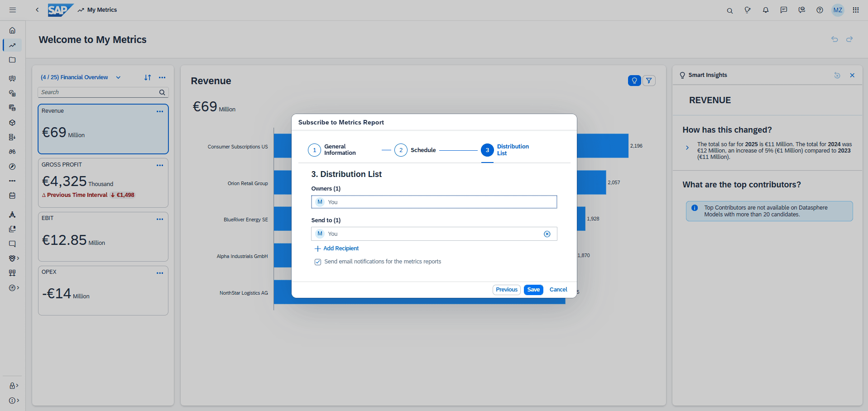Open the Files folder icon in sidebar
The image size is (868, 411).
12,60
